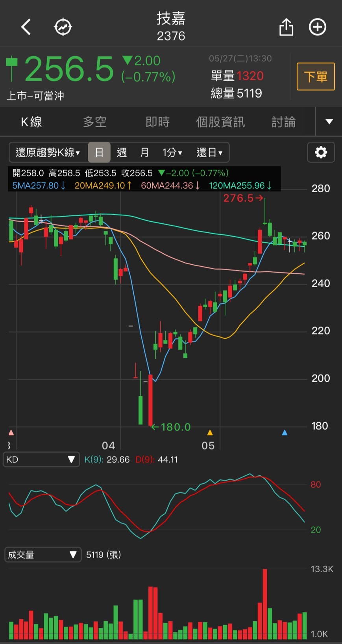Tap the back arrow icon
Viewport: 342px width, 644px height.
tap(26, 27)
